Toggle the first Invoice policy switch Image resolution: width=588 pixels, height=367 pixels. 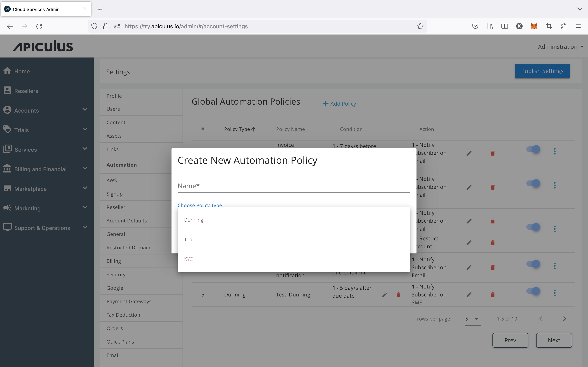point(533,149)
